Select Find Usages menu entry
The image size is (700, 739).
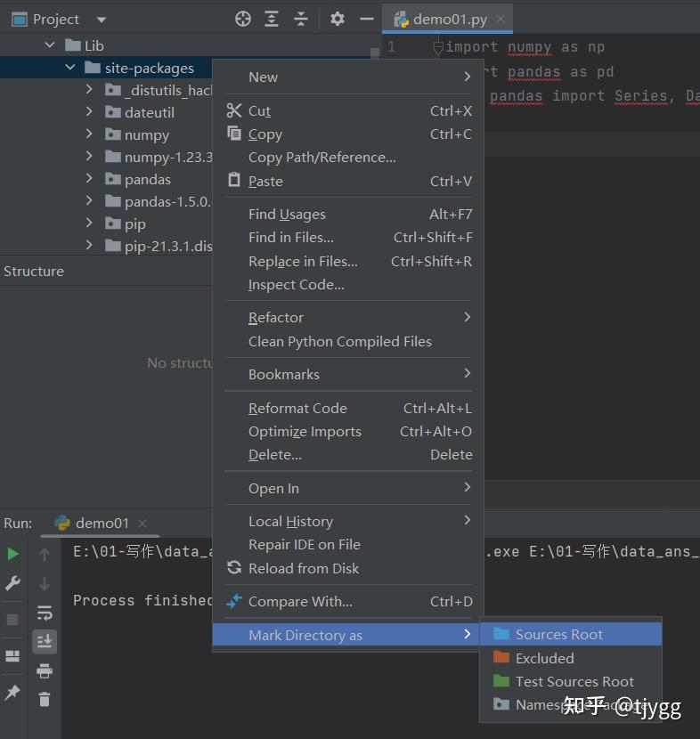348,215
